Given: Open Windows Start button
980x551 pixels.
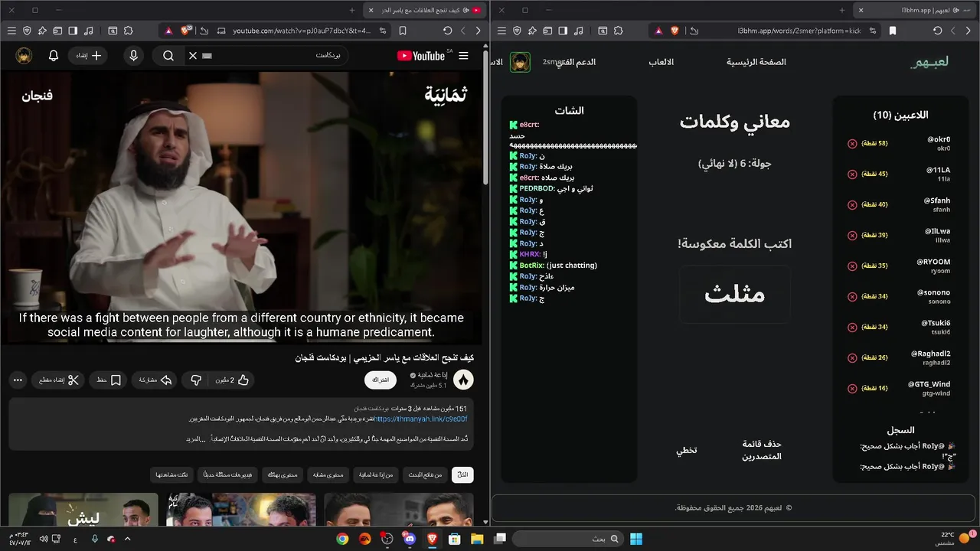Looking at the screenshot, I should point(636,539).
